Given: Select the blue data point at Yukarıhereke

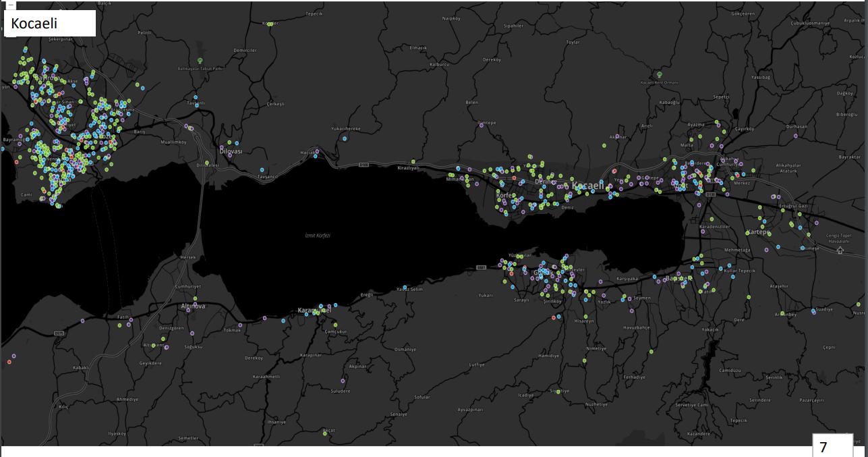Looking at the screenshot, I should [x=345, y=138].
